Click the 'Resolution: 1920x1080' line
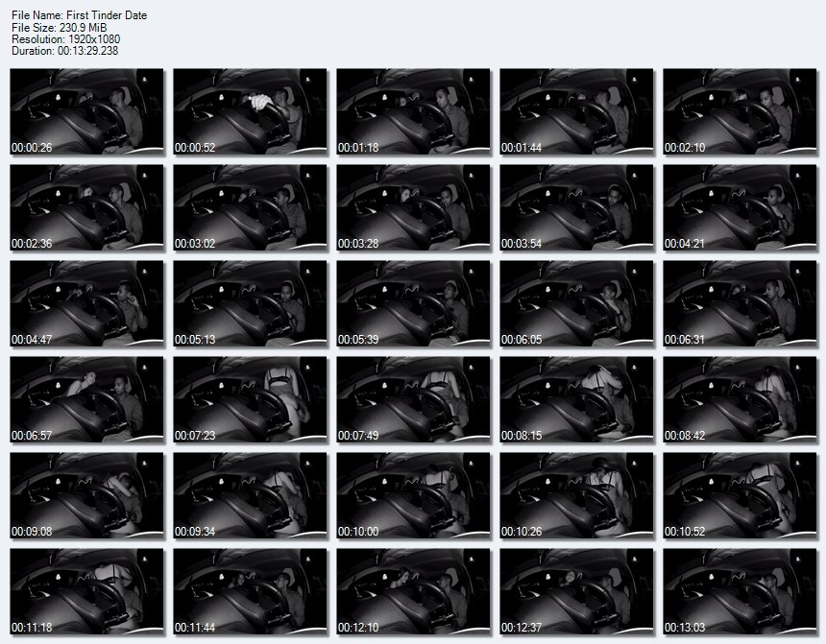The width and height of the screenshot is (826, 644). 66,39
